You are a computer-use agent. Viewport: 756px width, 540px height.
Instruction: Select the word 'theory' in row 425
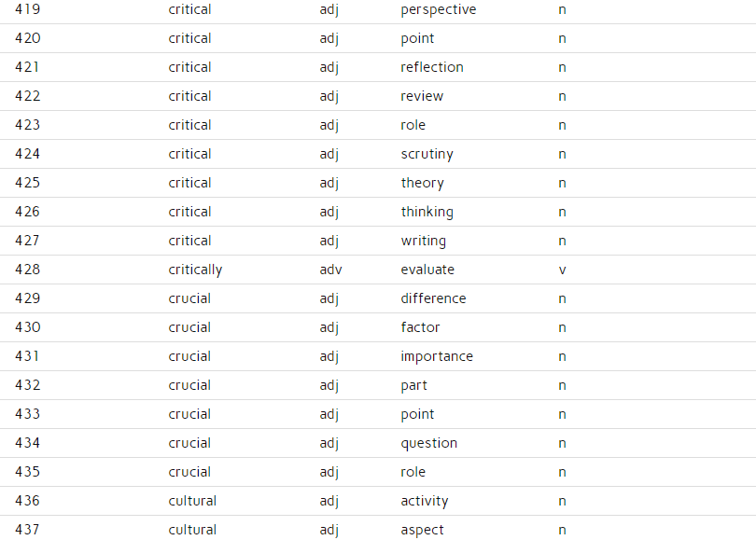[x=423, y=183]
